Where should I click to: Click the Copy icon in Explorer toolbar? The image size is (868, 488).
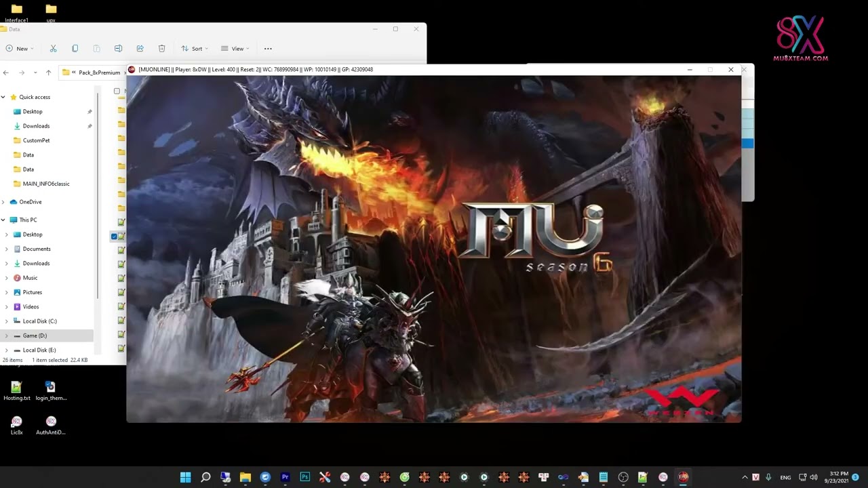75,49
